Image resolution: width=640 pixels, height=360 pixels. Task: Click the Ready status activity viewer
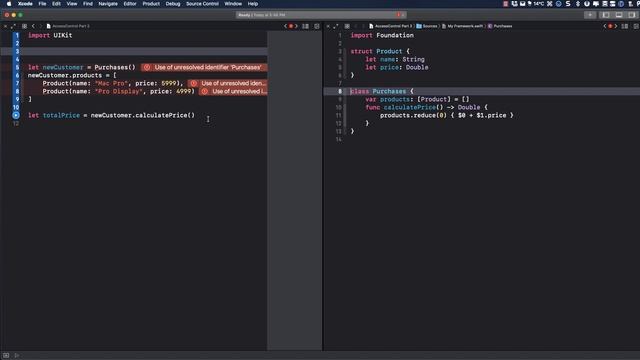pos(321,15)
